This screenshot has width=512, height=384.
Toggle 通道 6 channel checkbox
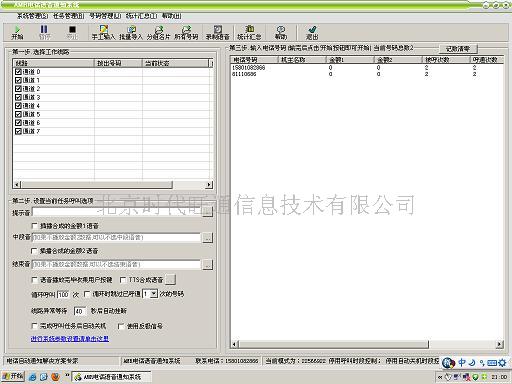18,123
